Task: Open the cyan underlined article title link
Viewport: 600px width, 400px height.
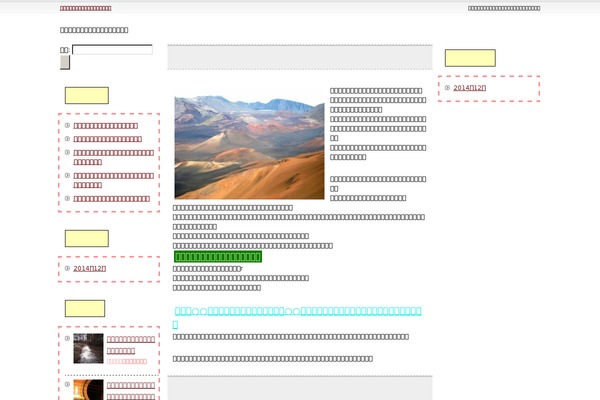Action: click(298, 317)
